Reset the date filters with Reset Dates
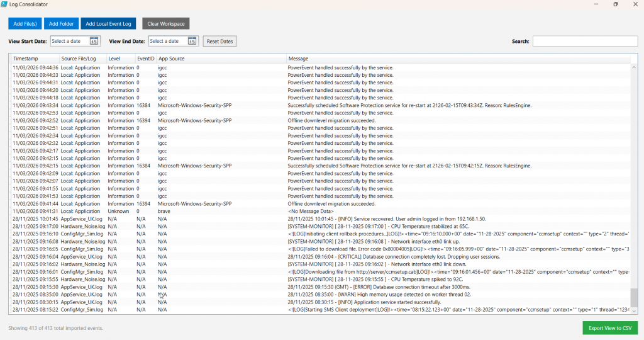This screenshot has height=340, width=644. 219,42
